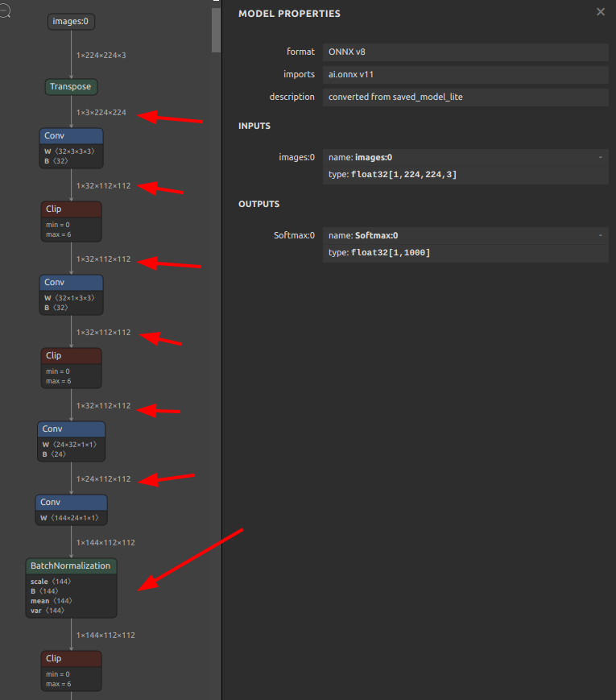Image resolution: width=616 pixels, height=700 pixels.
Task: Select the Conv node with W 144×24×1×1
Action: coord(71,503)
